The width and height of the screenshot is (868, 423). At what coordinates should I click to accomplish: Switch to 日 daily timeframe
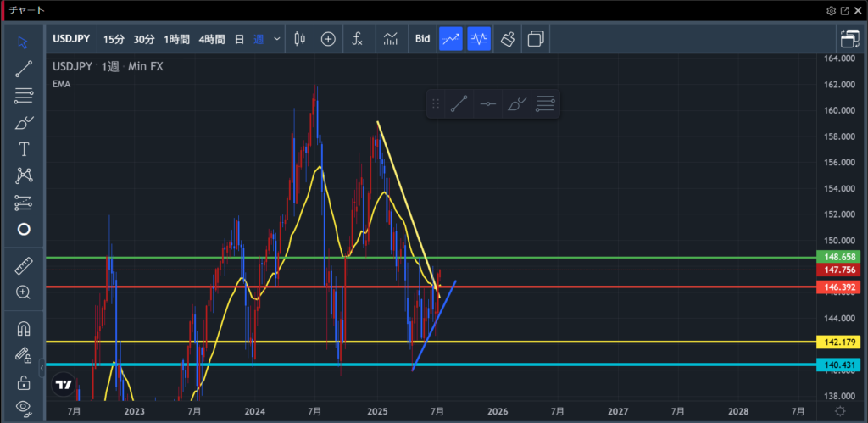click(239, 39)
